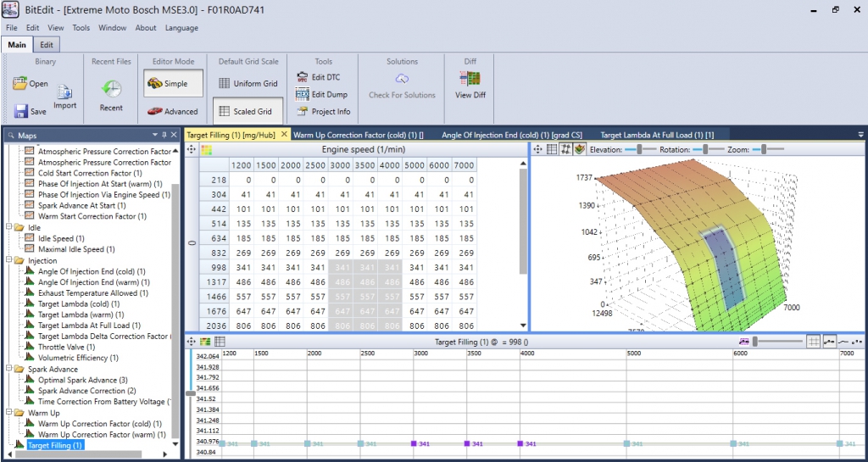Select points-only graph style
868x462 pixels.
[x=858, y=342]
